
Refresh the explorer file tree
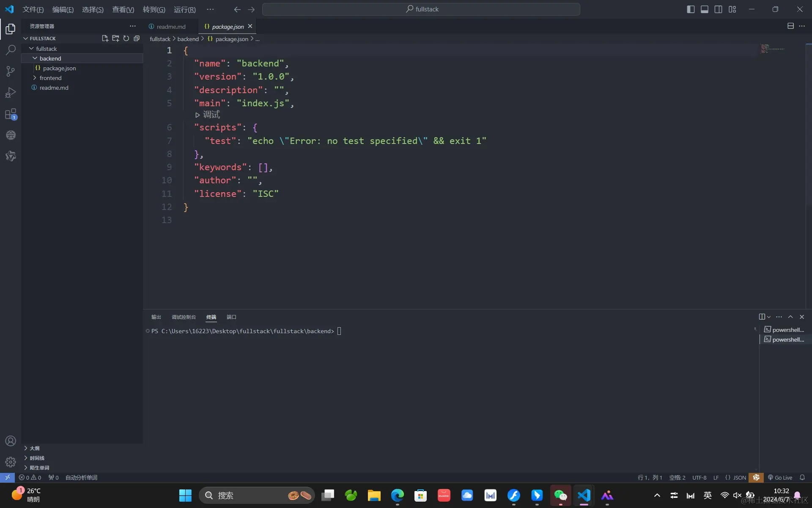coord(126,39)
